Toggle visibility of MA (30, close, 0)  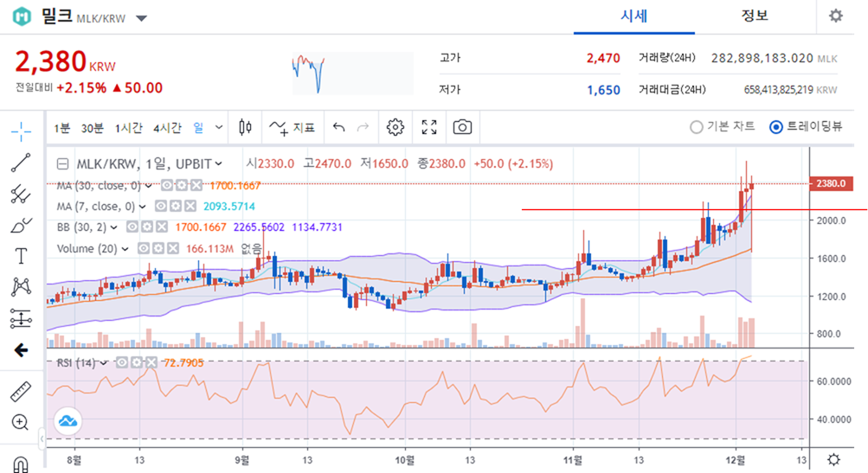[167, 185]
